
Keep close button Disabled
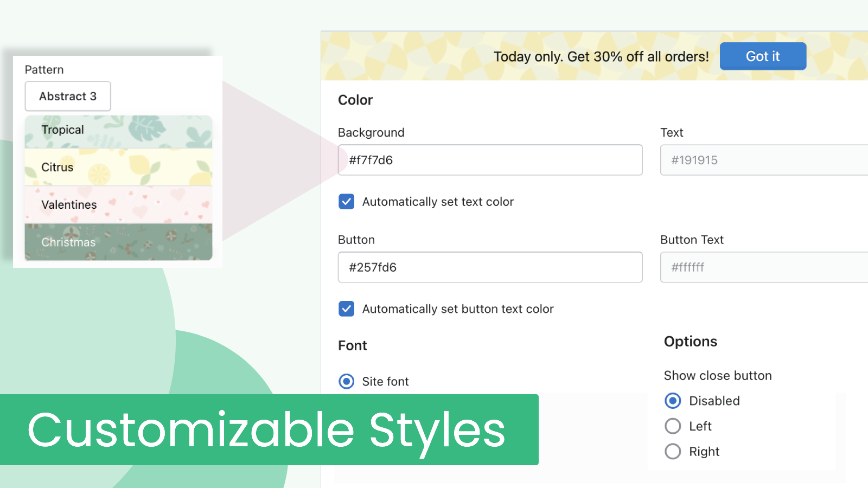pos(673,401)
